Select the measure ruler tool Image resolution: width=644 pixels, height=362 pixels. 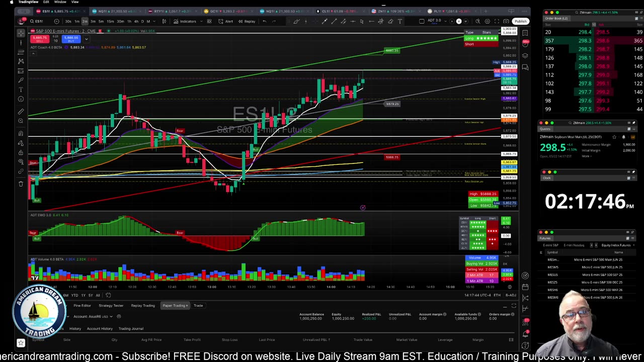click(21, 111)
